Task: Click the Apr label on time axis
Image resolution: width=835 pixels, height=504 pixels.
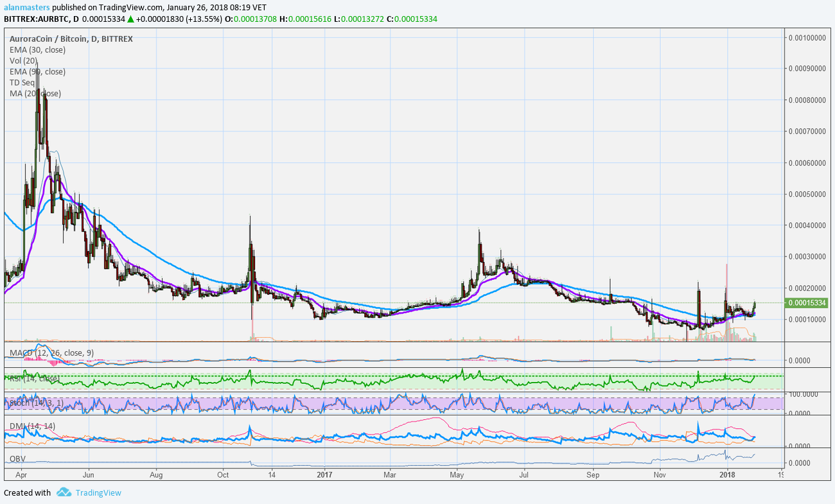Action: 21,475
